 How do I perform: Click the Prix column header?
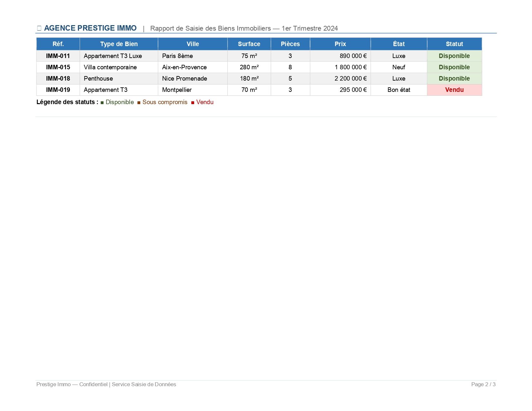coord(340,44)
